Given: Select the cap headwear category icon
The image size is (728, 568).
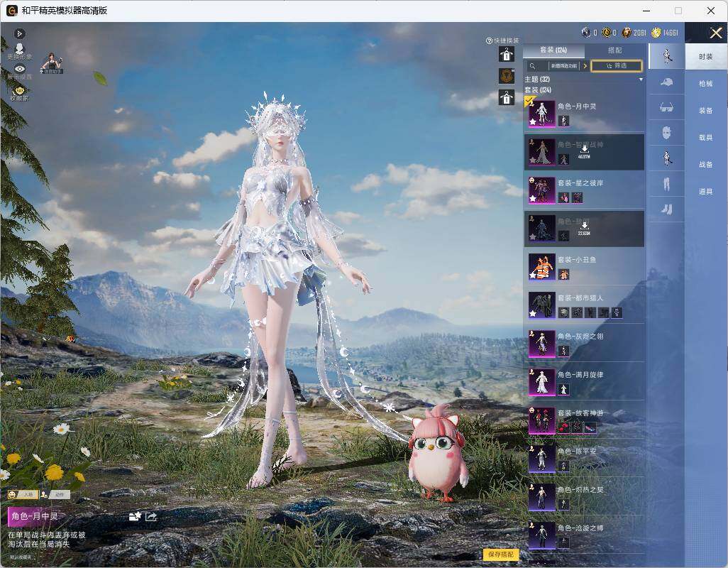Looking at the screenshot, I should coord(667,82).
